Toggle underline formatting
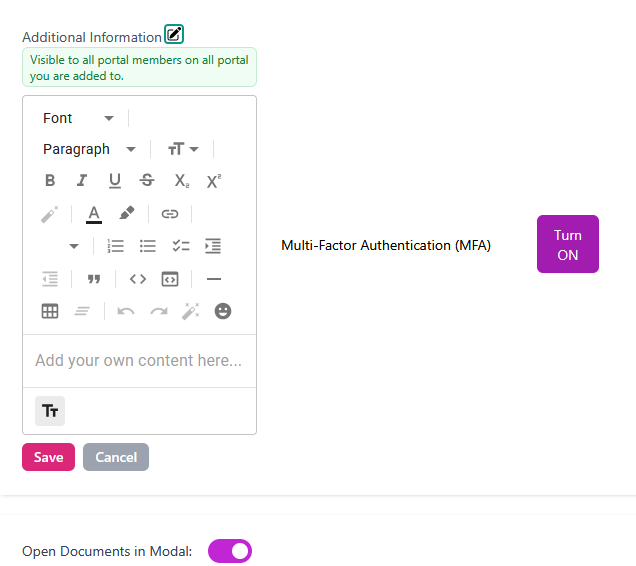The image size is (636, 566). click(115, 180)
